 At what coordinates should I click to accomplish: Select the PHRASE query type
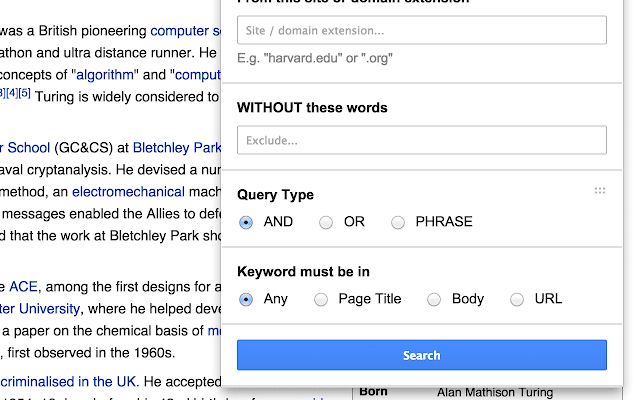coord(399,222)
